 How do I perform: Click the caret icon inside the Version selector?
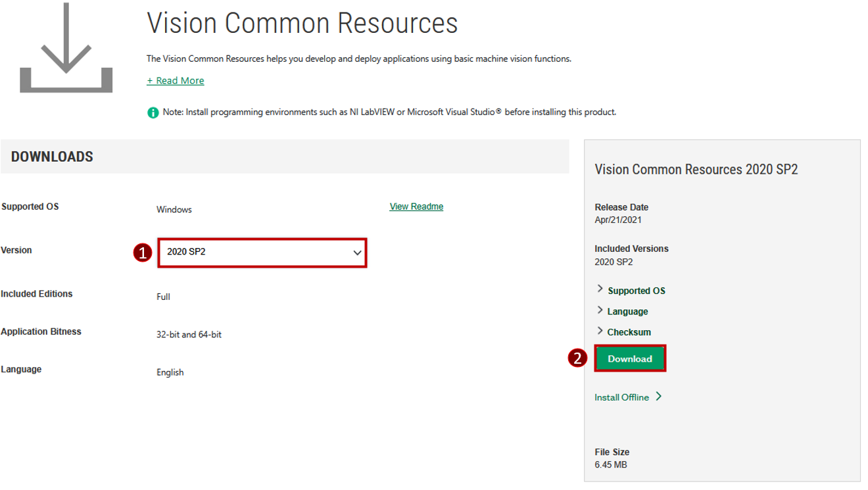(357, 253)
